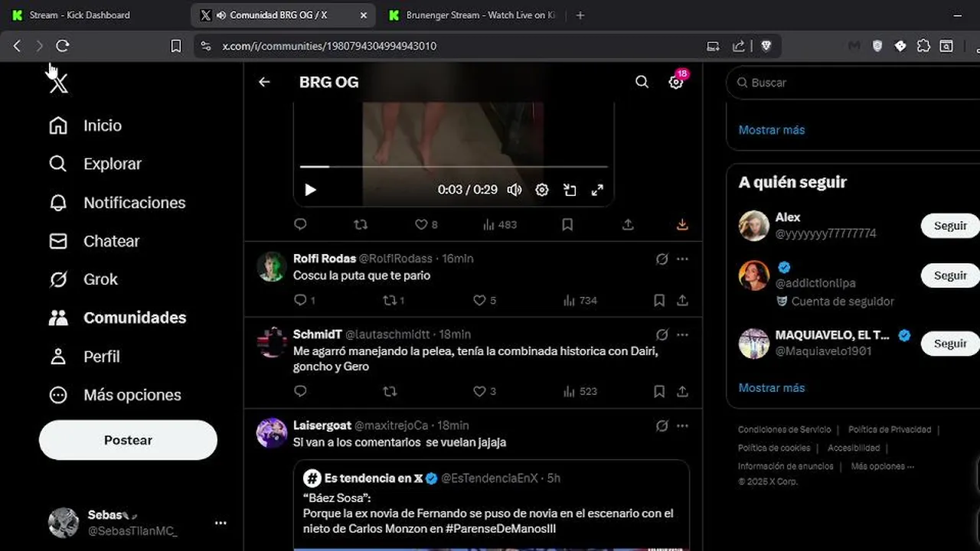Play the video in the post

point(310,190)
